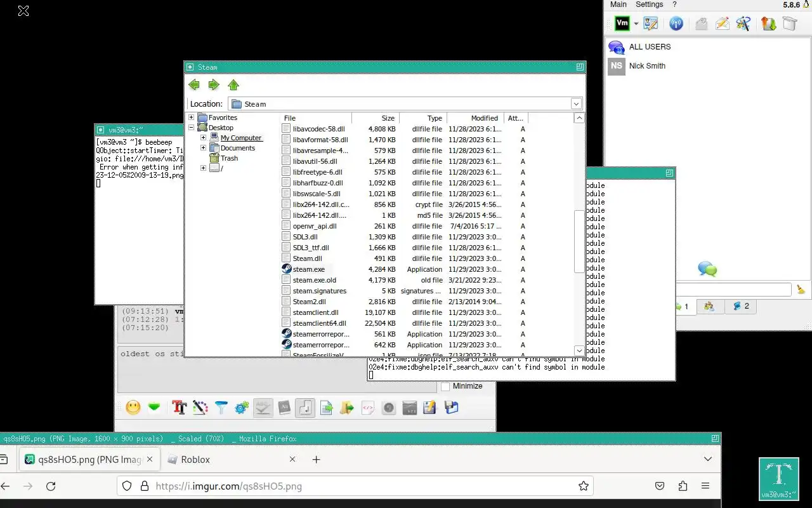Click the Firefox URL address bar
812x508 pixels.
coord(355,486)
